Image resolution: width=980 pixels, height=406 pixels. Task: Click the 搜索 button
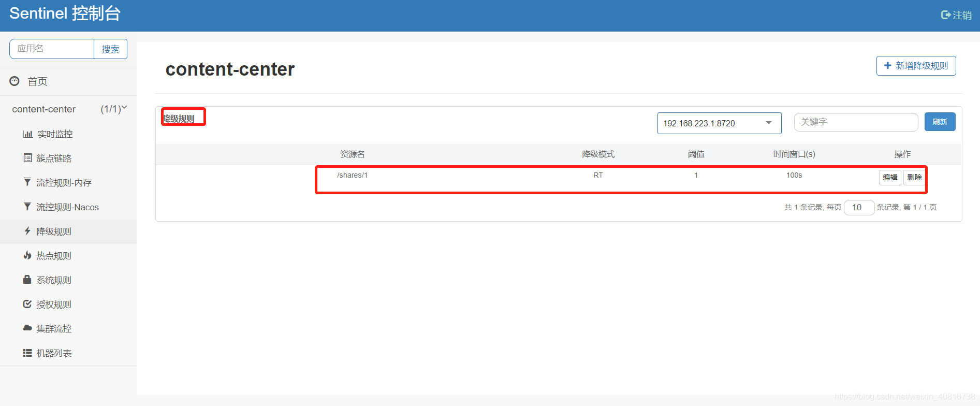click(x=110, y=49)
